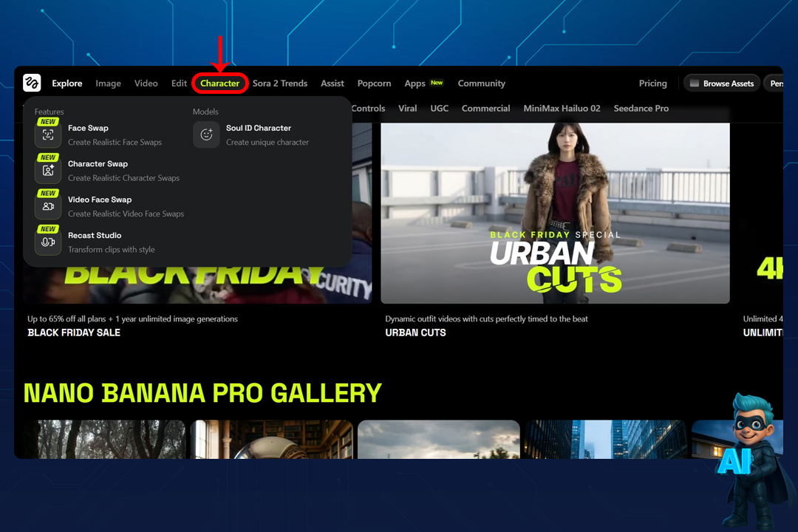Click the Higgsfield logo icon

[x=32, y=83]
